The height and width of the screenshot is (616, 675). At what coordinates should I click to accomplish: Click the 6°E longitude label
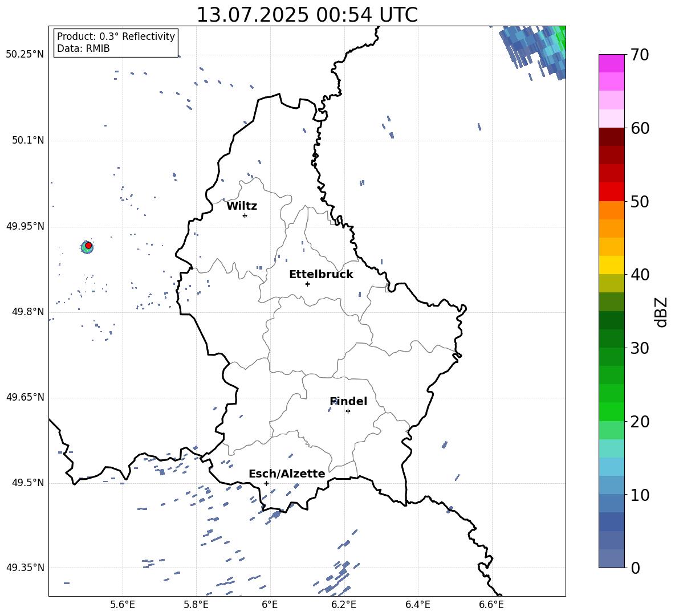click(270, 605)
